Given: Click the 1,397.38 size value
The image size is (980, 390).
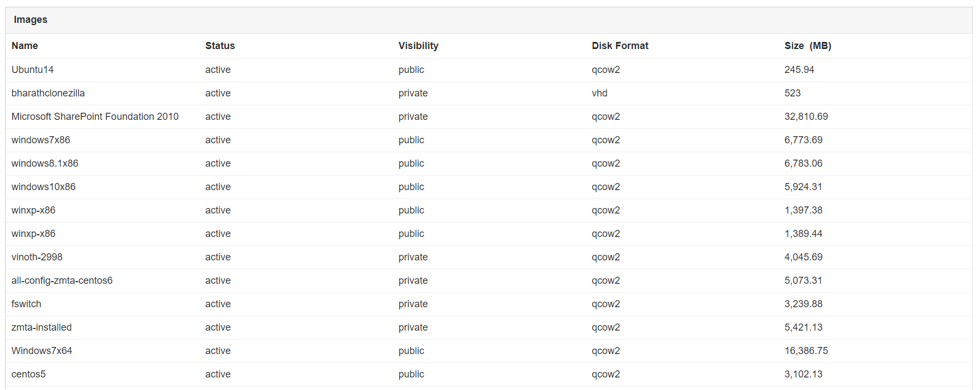Looking at the screenshot, I should [x=803, y=210].
